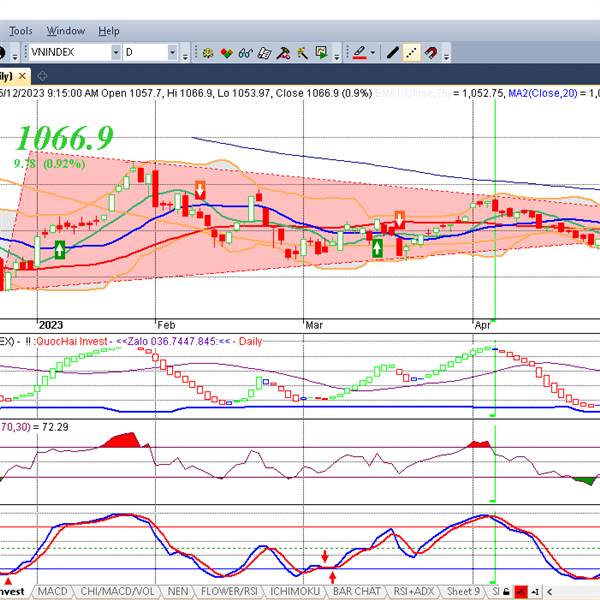Open the gear settings icon in the toolbar
Screen dimensions: 600x600
[208, 53]
